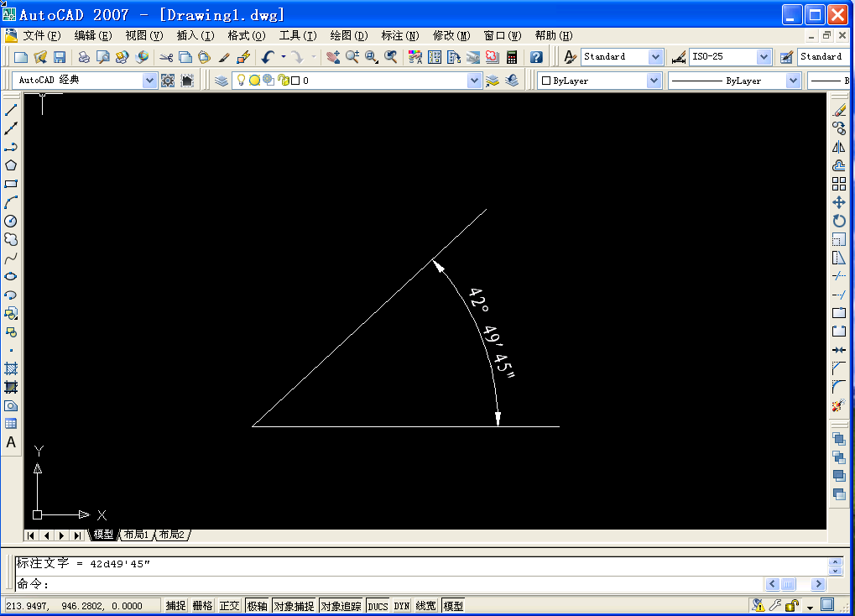
Task: Click the toolbar lock icon in tray
Action: click(x=793, y=605)
